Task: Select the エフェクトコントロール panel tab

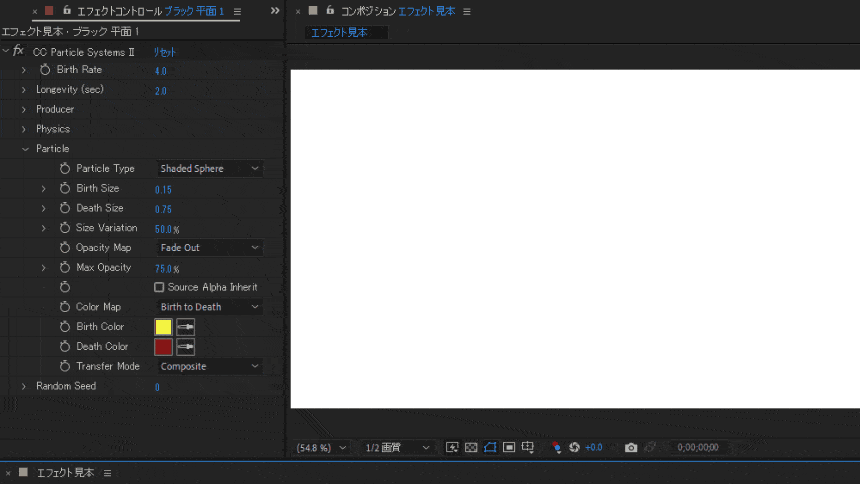Action: point(150,11)
